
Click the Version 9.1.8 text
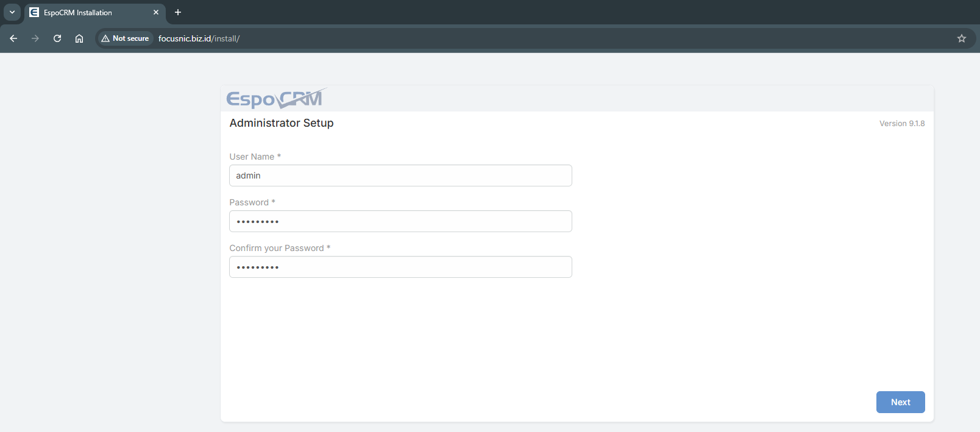point(901,124)
